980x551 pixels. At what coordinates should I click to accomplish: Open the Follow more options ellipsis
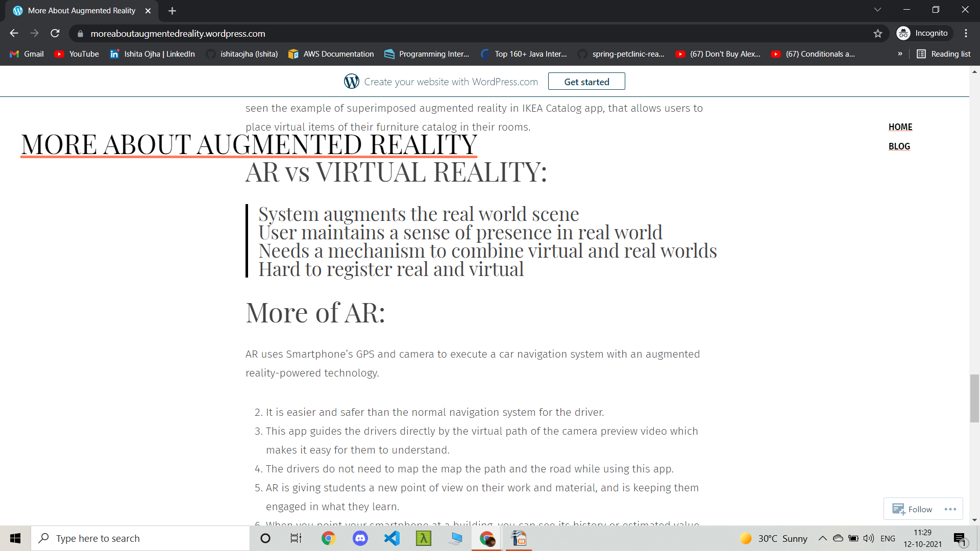coord(950,509)
